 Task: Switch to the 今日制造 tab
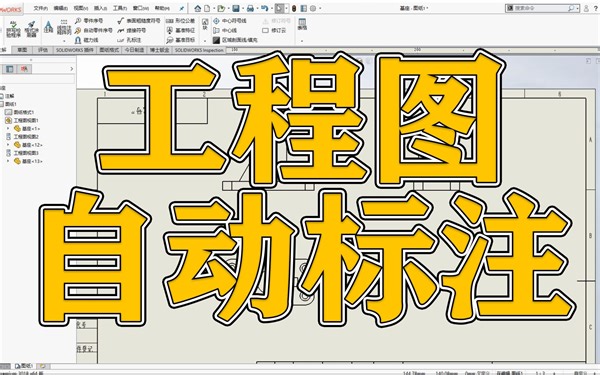pos(134,50)
